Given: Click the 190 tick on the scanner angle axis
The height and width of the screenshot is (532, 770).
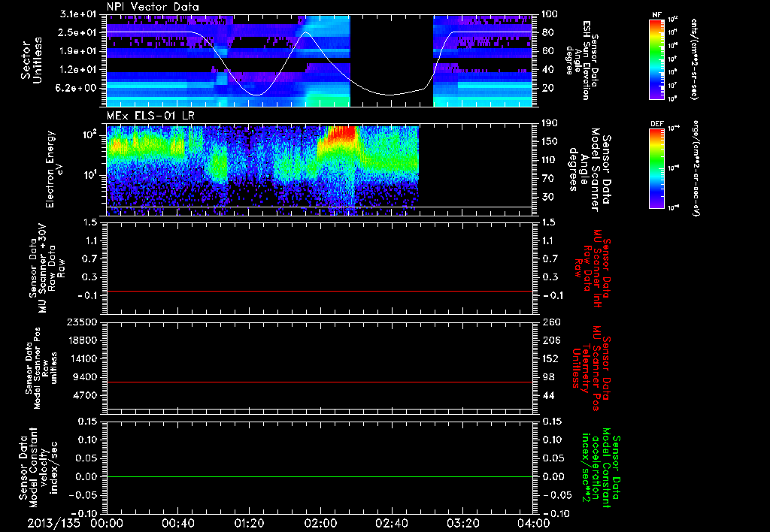Looking at the screenshot, I should [x=550, y=123].
